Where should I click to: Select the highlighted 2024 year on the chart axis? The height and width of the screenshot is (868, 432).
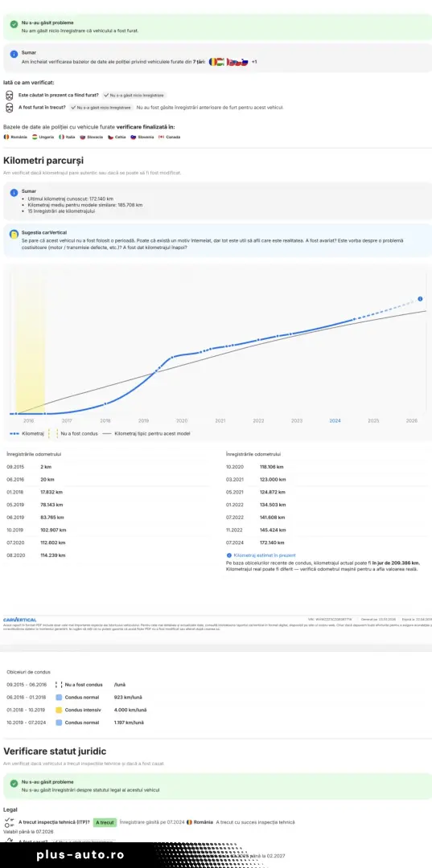coord(335,420)
